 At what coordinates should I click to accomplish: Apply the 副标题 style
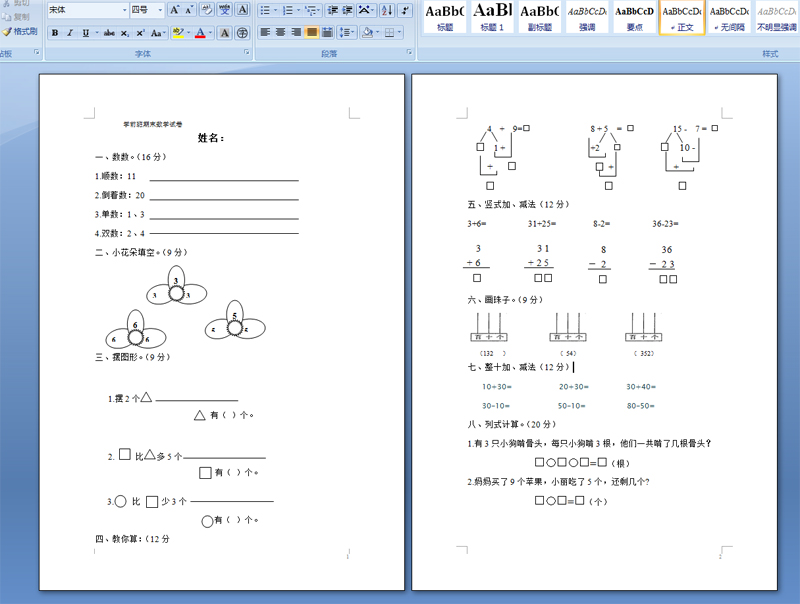click(x=539, y=17)
